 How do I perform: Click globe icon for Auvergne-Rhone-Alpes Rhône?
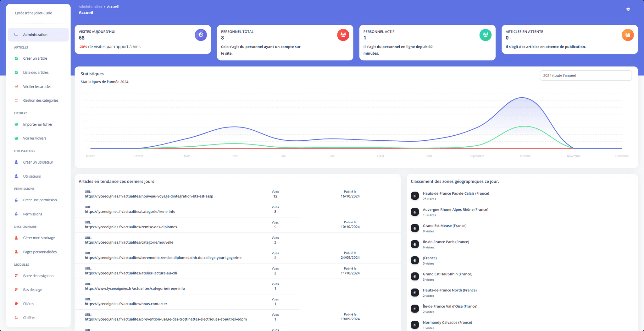[415, 212]
